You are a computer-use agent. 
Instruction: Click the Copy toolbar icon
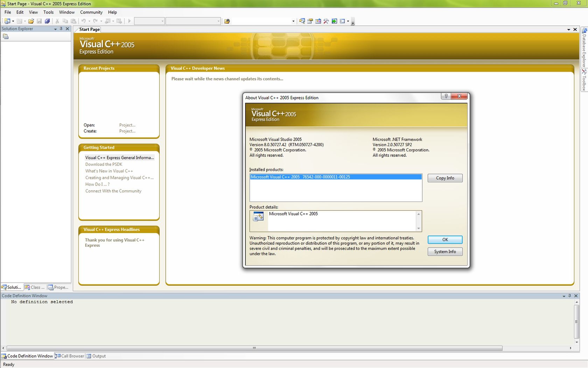pyautogui.click(x=65, y=21)
